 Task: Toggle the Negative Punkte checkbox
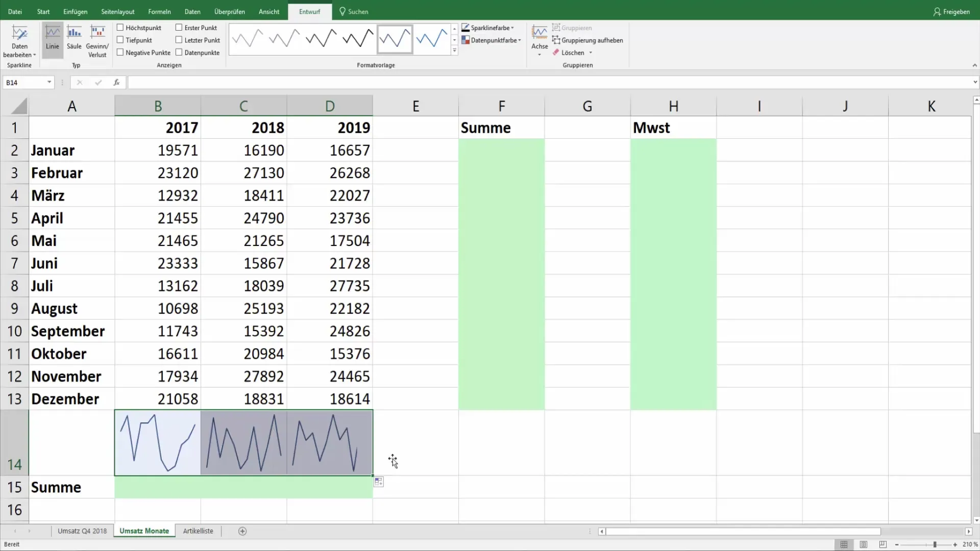120,52
